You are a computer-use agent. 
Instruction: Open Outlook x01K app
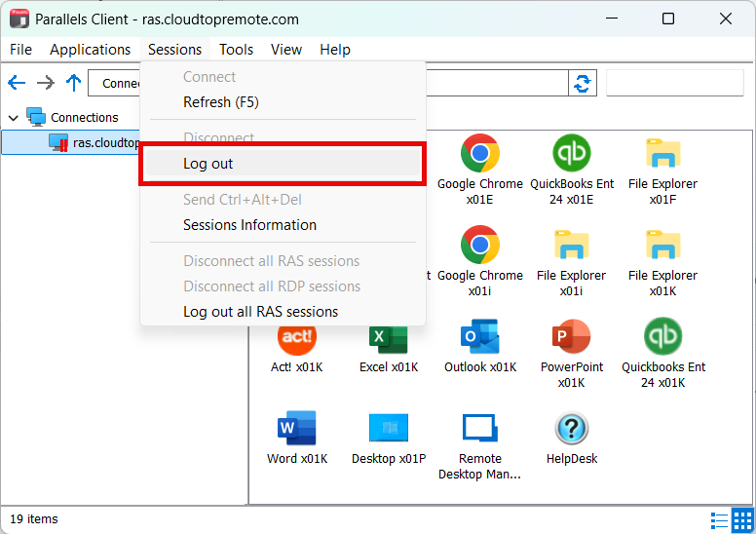tap(480, 337)
